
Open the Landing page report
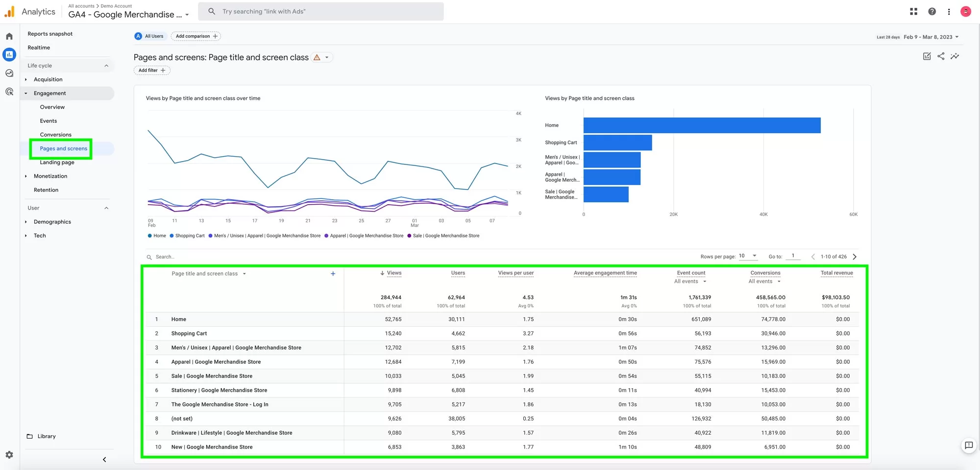coord(57,163)
